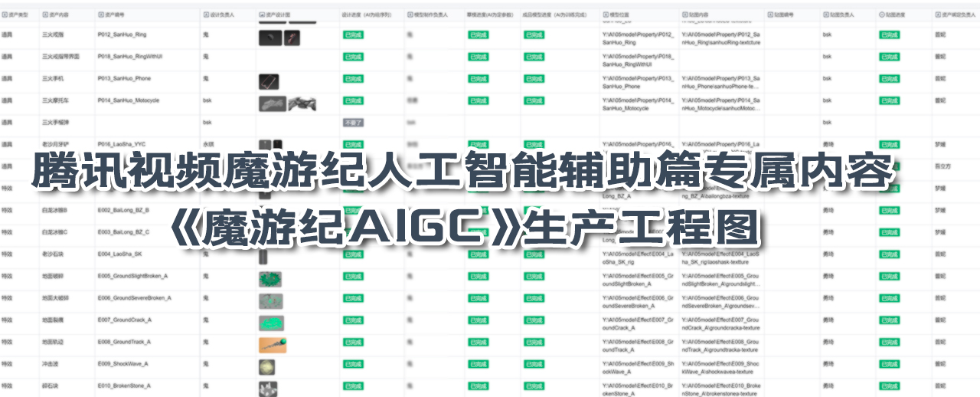The height and width of the screenshot is (397, 980).
Task: Open the design thumbnail for E005_GroundSlightBroken_A
Action: [x=271, y=279]
